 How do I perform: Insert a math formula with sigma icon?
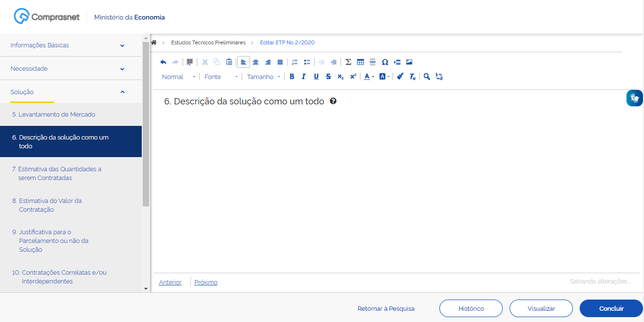coord(348,62)
